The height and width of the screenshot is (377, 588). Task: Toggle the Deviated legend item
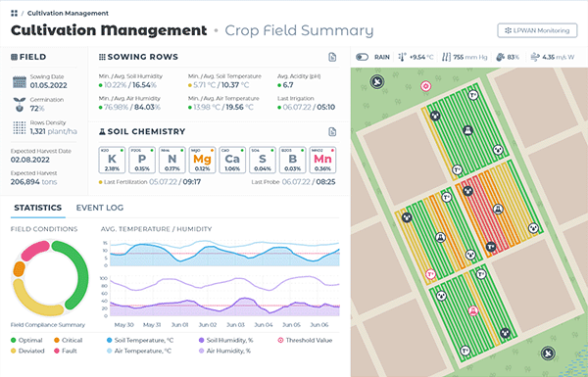(27, 351)
